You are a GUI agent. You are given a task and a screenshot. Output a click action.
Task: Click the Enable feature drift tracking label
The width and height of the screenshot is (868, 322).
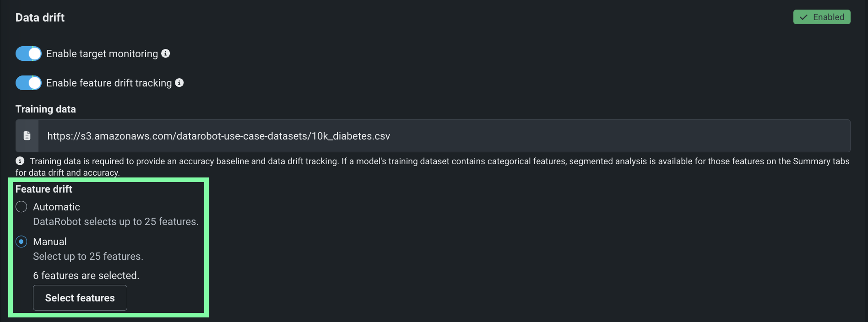109,83
